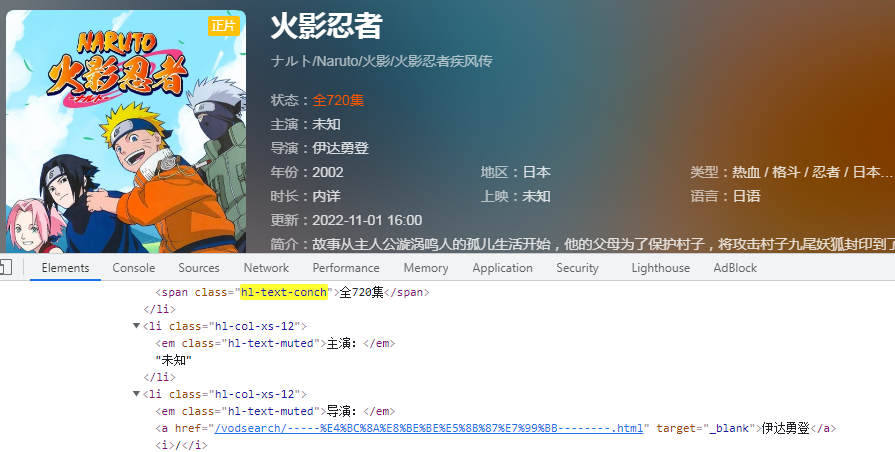Screen dimensions: 895x452
Task: Click the 正片 badge on the poster
Action: point(223,26)
